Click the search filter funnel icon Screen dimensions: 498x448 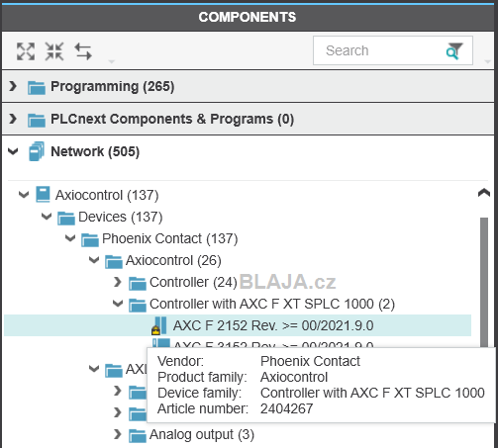point(454,51)
